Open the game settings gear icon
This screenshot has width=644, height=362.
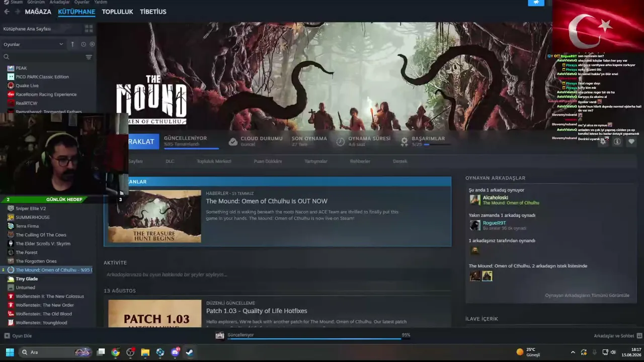coord(603,142)
